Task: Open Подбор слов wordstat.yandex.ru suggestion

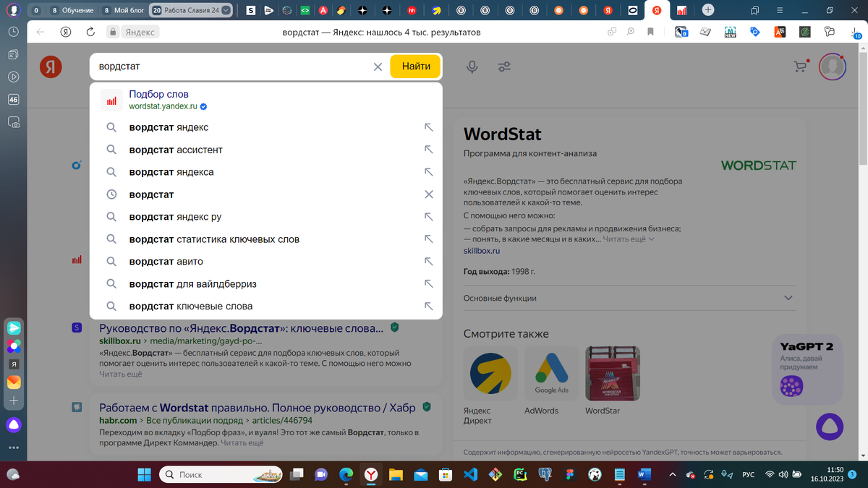Action: pos(266,100)
